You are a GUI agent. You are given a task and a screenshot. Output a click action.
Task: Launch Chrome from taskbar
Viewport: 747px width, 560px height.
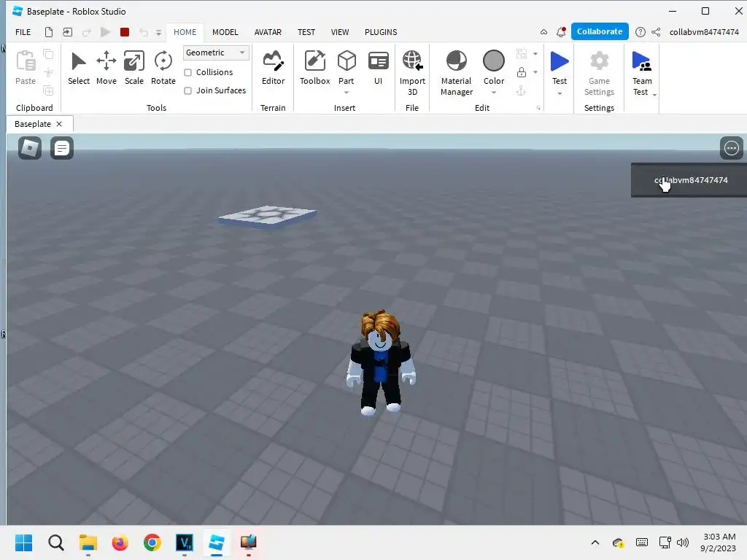pyautogui.click(x=152, y=542)
